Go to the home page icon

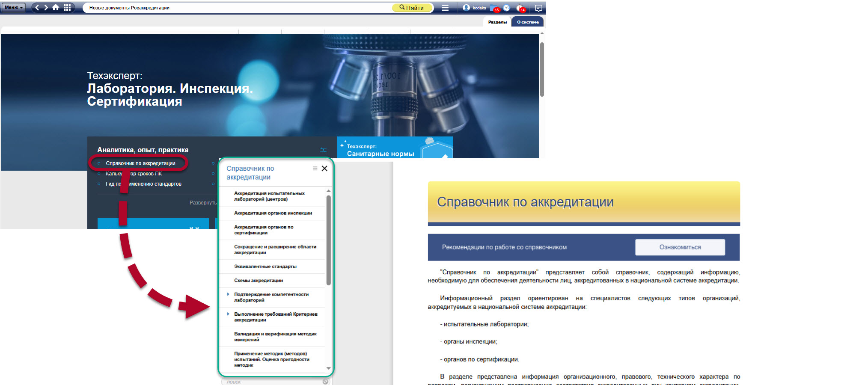coord(56,8)
